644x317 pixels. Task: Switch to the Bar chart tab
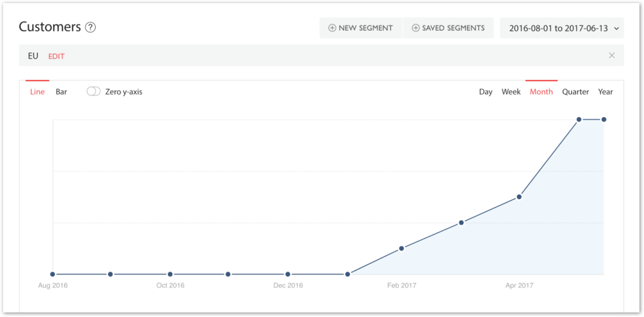click(x=61, y=92)
